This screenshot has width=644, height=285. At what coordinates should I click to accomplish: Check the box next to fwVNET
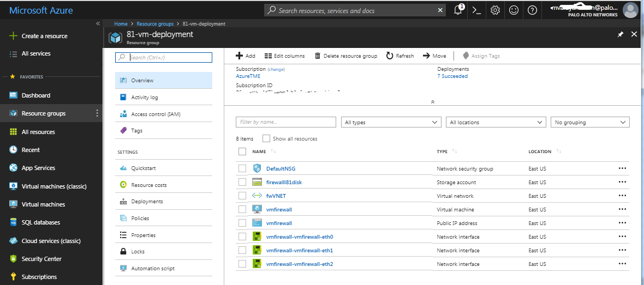pos(242,196)
